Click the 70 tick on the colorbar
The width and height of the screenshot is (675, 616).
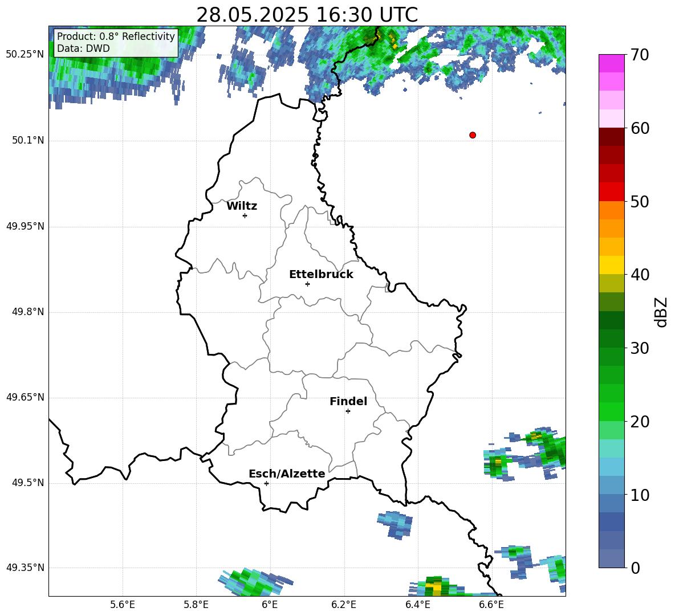[x=640, y=55]
